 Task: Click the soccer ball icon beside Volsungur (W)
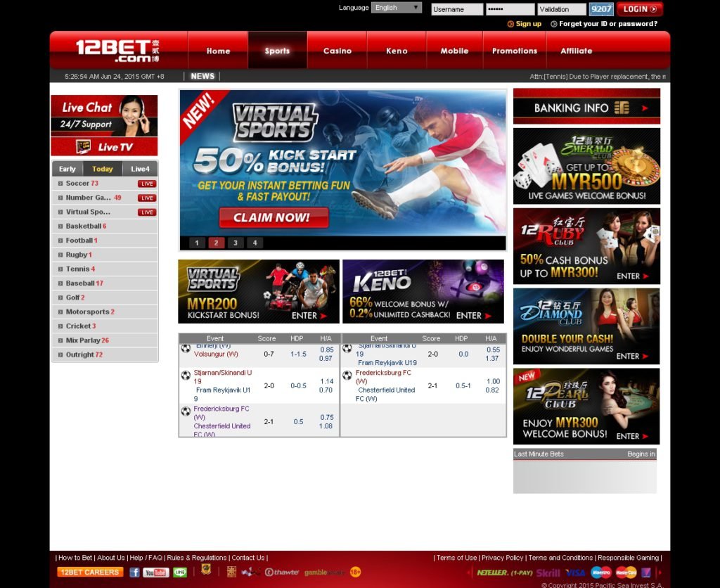coord(186,349)
